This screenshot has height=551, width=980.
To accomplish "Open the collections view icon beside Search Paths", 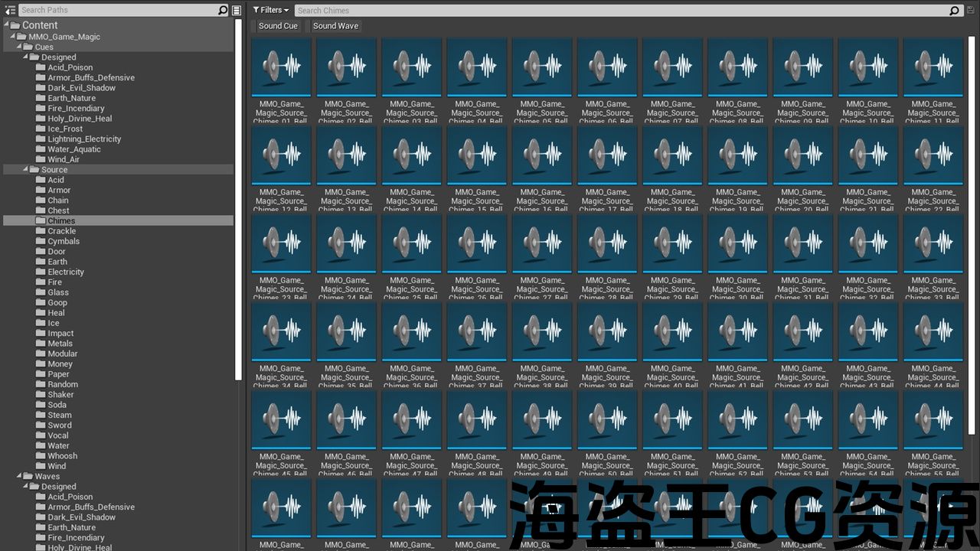I will pos(237,10).
